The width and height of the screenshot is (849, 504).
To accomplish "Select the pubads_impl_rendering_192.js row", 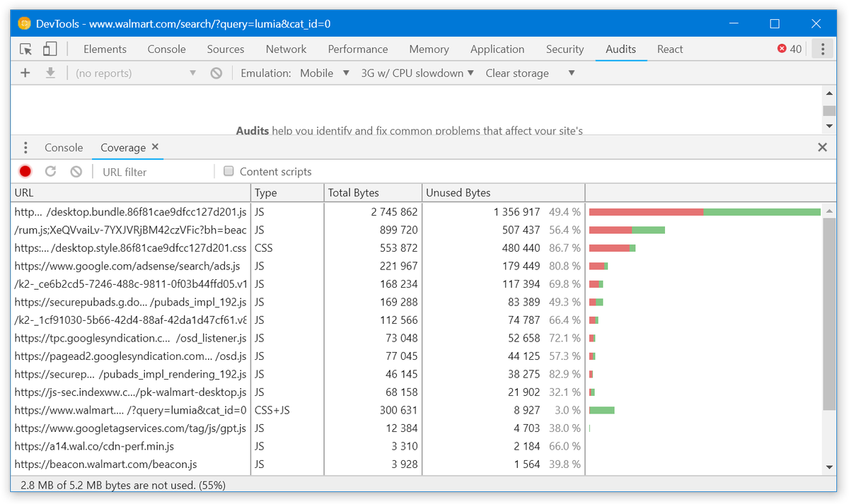I will [417, 374].
